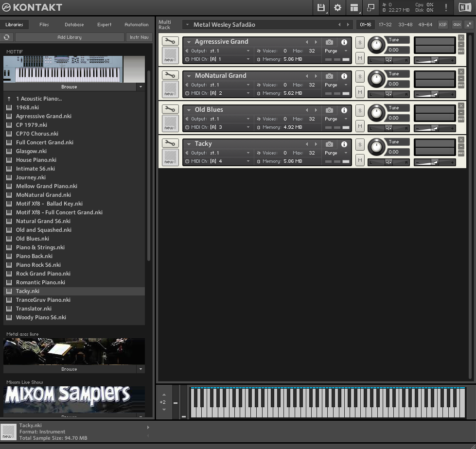Screen dimensions: 476x449
Task: Open the wrench edit mode for Old Blues
Action: [x=170, y=109]
